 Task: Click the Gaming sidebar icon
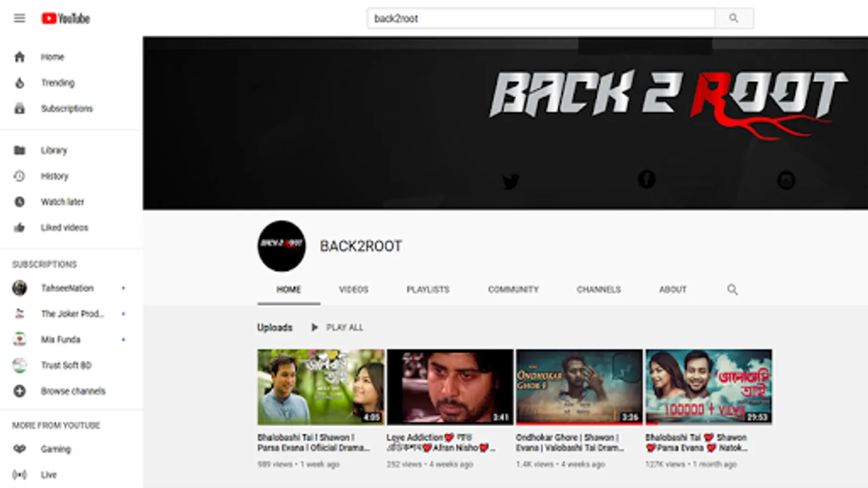(20, 449)
